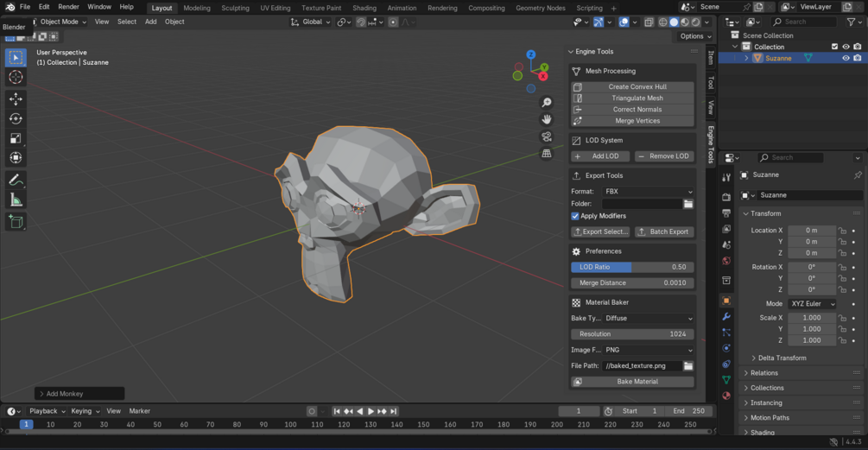Open the World properties tab
The image size is (868, 450).
[726, 261]
